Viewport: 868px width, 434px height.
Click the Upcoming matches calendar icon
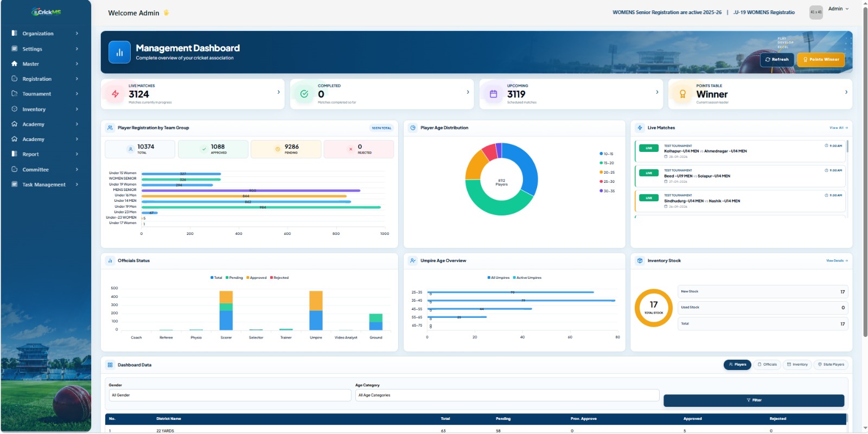click(x=493, y=94)
